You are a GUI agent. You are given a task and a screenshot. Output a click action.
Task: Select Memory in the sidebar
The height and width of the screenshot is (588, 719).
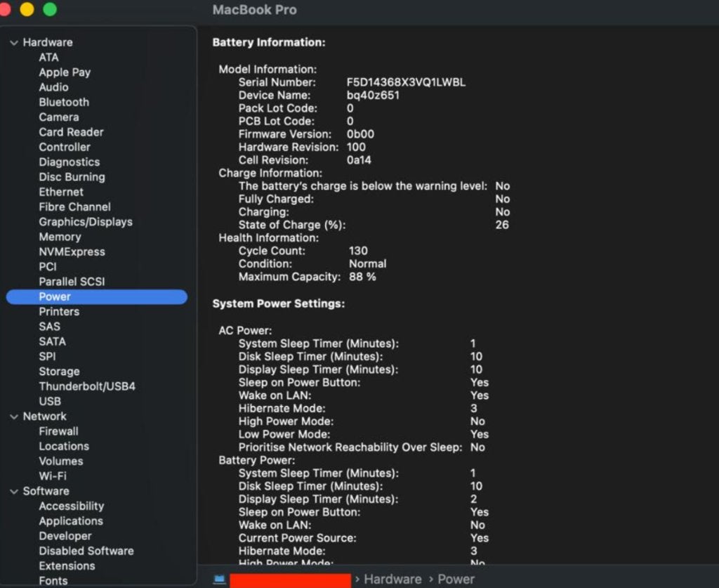point(60,237)
